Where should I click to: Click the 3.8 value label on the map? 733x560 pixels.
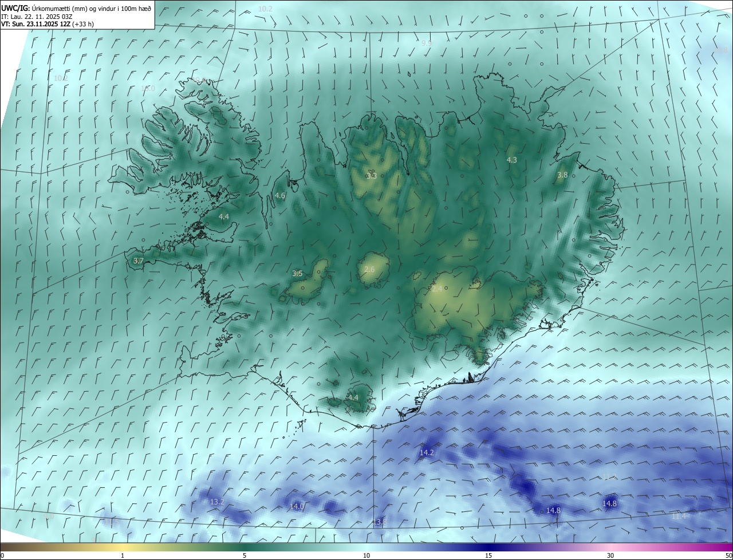point(562,175)
